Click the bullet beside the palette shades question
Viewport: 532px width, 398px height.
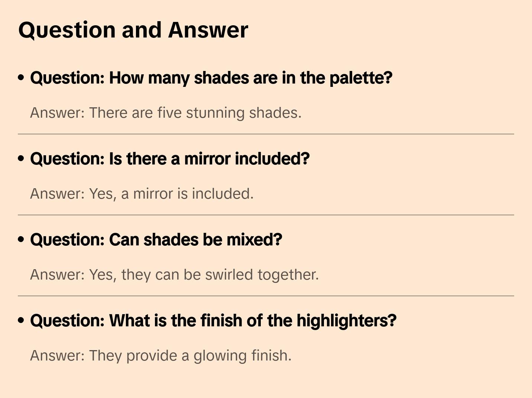[21, 78]
